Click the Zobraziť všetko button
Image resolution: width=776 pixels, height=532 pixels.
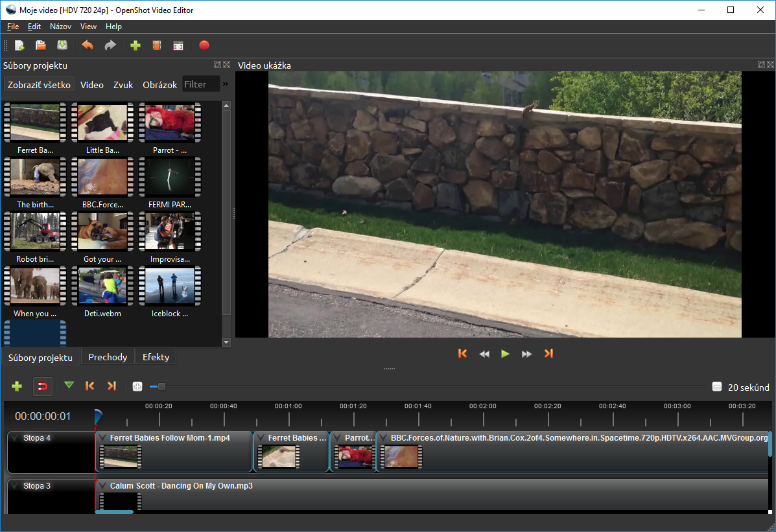click(x=39, y=85)
